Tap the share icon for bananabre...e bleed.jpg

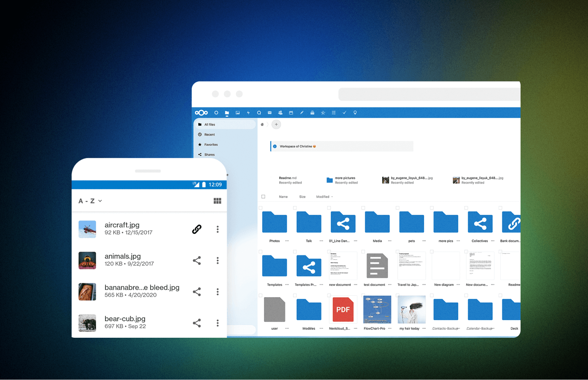pos(197,292)
